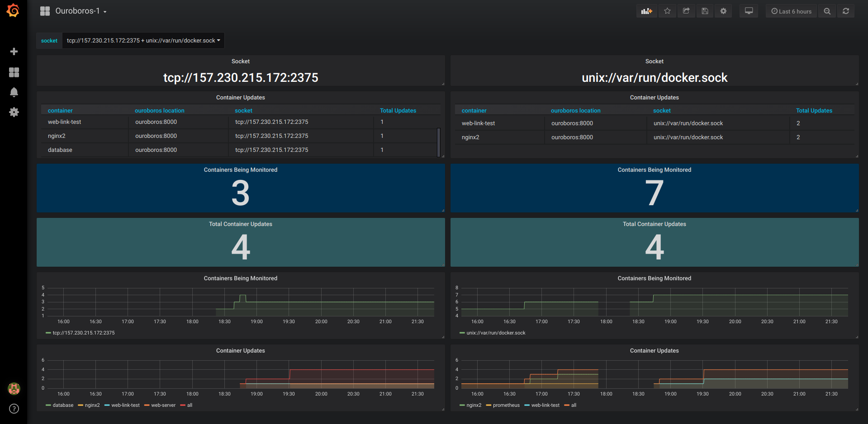
Task: Expand the socket variable dropdown
Action: point(143,41)
